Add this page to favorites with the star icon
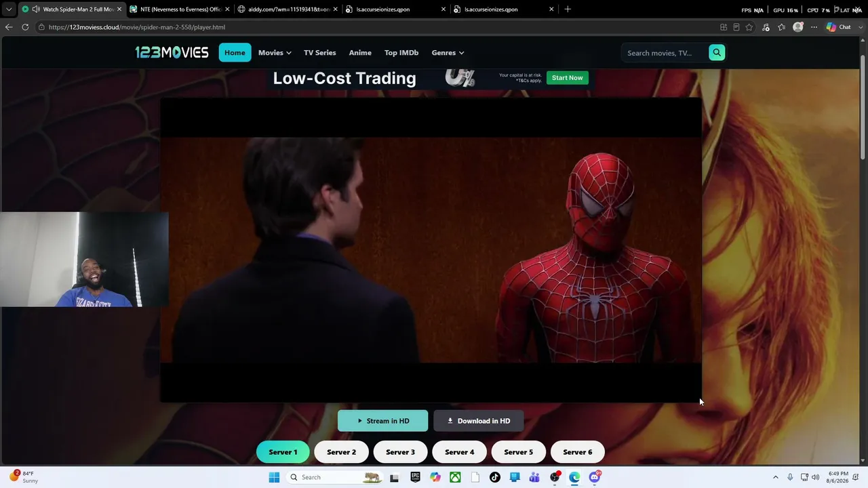 point(749,27)
